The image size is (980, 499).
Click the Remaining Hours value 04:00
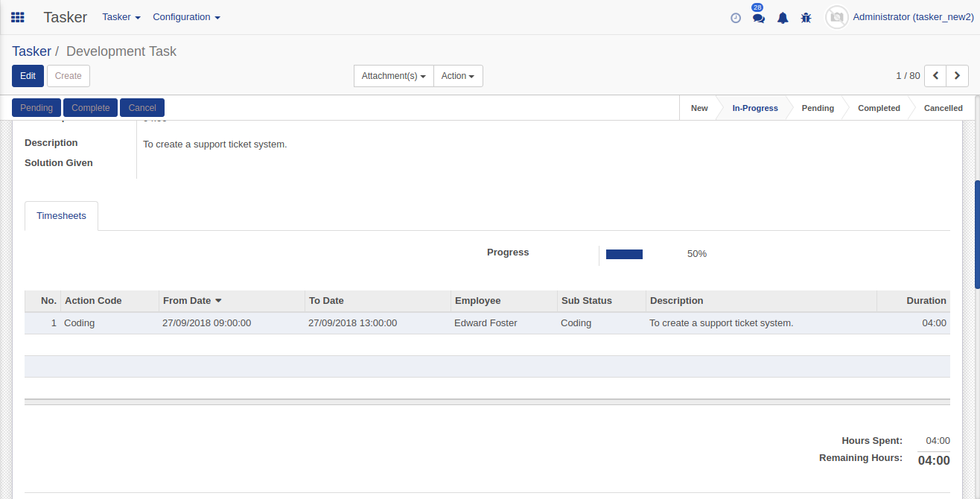(934, 461)
